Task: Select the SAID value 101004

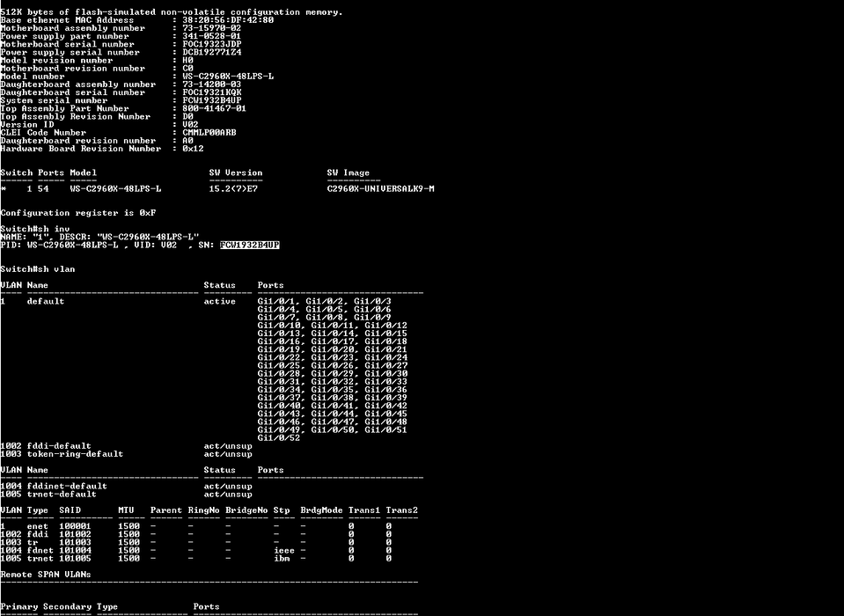Action: pos(76,550)
